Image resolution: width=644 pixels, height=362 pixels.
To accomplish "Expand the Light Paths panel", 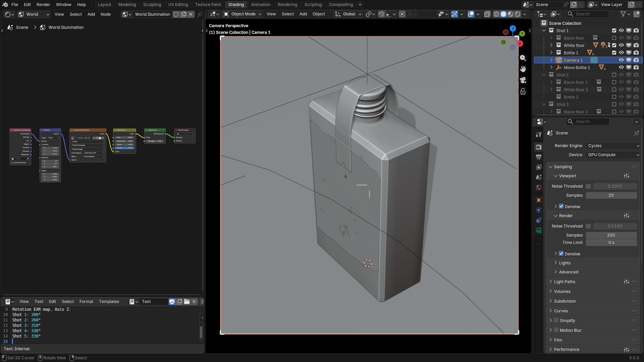I will [x=565, y=282].
